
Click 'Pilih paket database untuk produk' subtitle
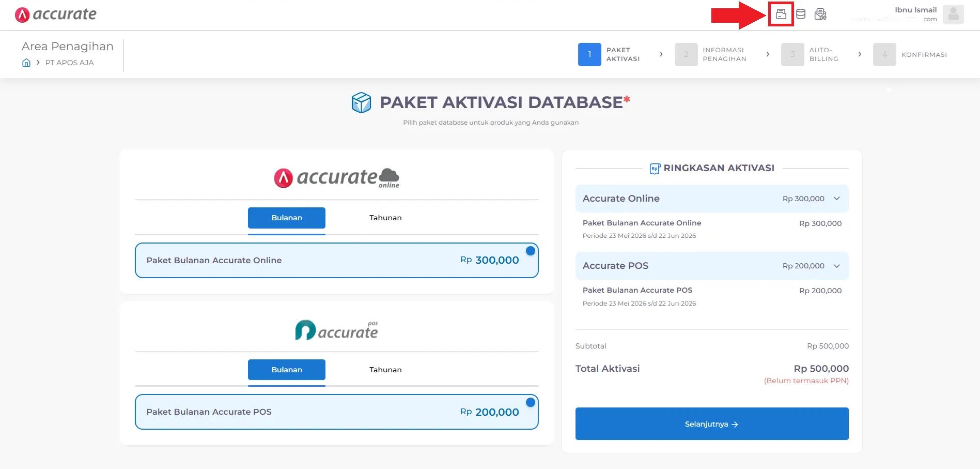coord(491,123)
